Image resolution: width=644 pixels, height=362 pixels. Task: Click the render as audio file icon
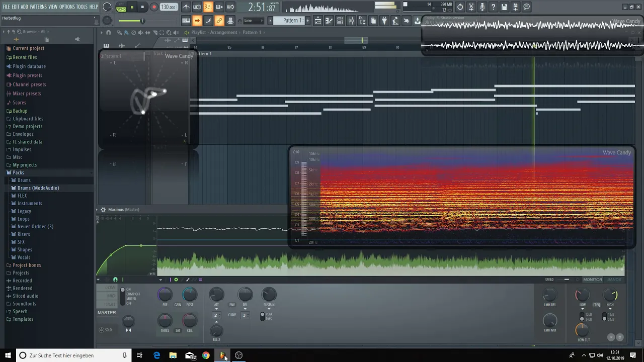pos(516,7)
